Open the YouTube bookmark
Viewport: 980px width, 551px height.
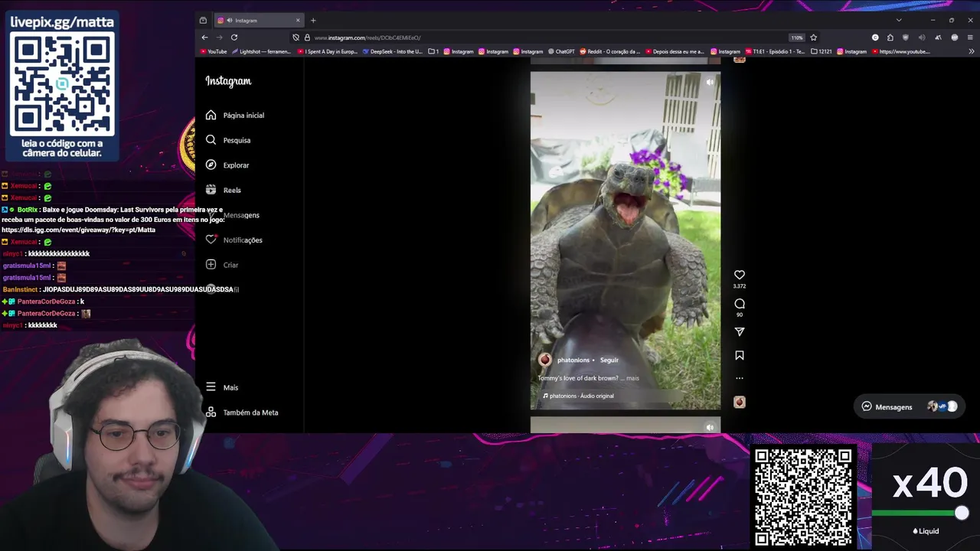[214, 52]
